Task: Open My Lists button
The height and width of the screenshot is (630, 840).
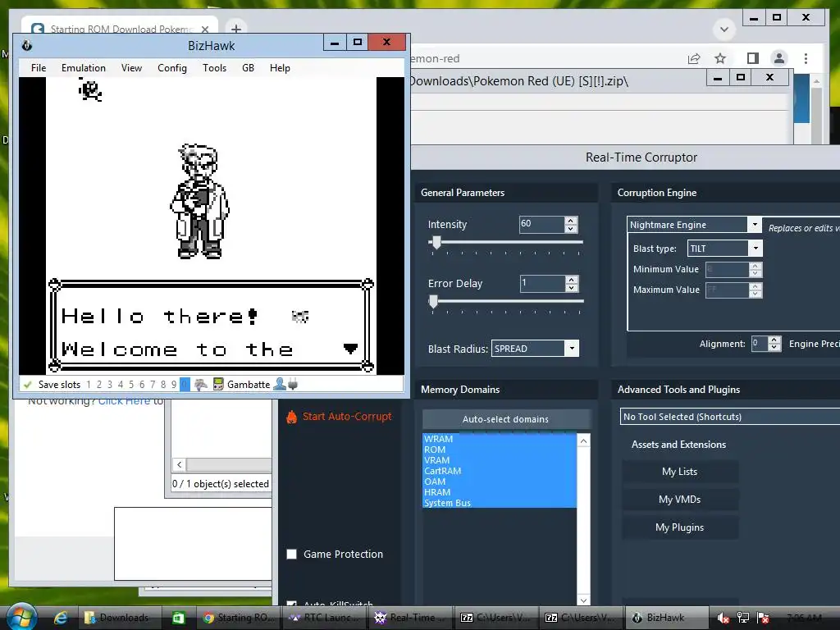Action: coord(680,472)
